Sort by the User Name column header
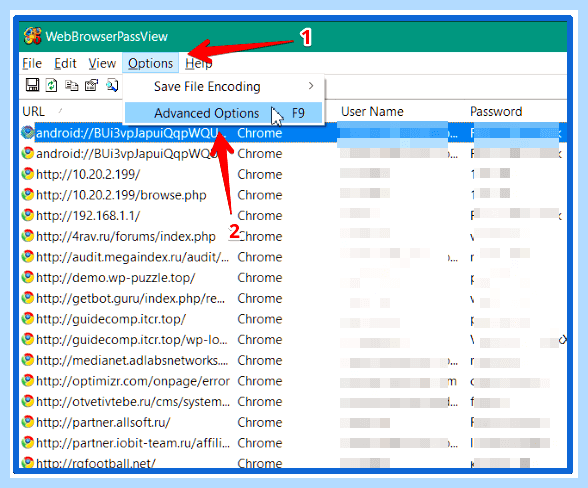The width and height of the screenshot is (588, 488). pyautogui.click(x=372, y=111)
